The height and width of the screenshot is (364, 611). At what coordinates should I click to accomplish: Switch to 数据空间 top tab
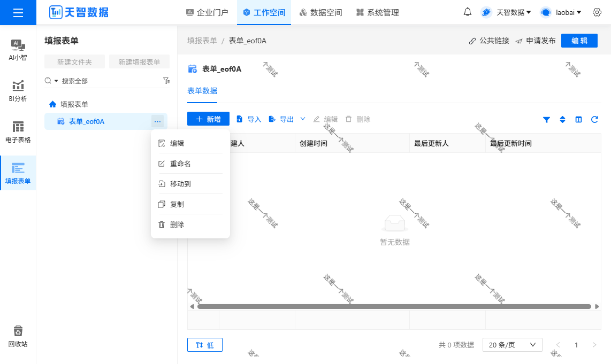click(320, 12)
